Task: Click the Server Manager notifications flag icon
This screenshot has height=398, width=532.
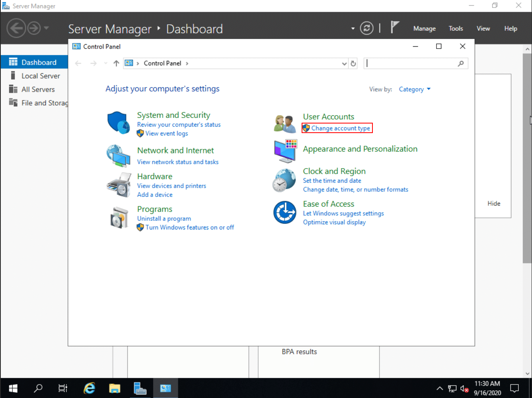Action: tap(394, 28)
